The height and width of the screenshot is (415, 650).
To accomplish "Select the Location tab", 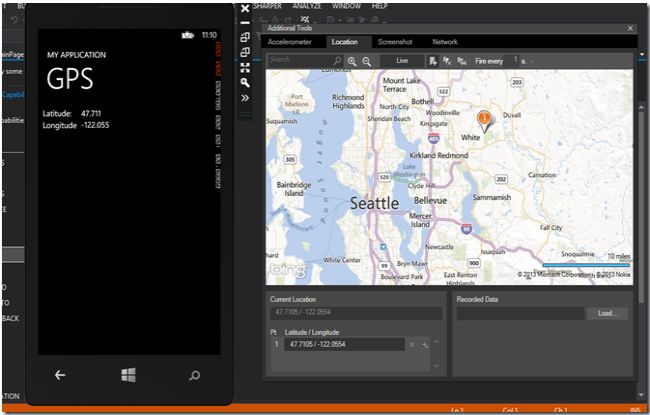I will coord(344,42).
